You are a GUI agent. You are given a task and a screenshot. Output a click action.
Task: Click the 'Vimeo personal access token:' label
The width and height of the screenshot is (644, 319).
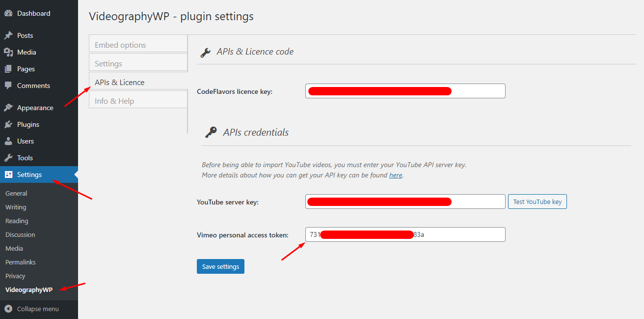[242, 235]
